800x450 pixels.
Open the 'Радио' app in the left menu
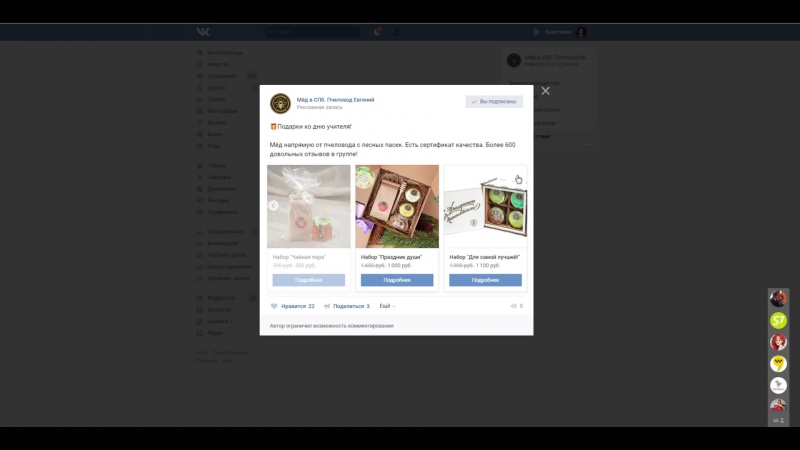tap(215, 333)
